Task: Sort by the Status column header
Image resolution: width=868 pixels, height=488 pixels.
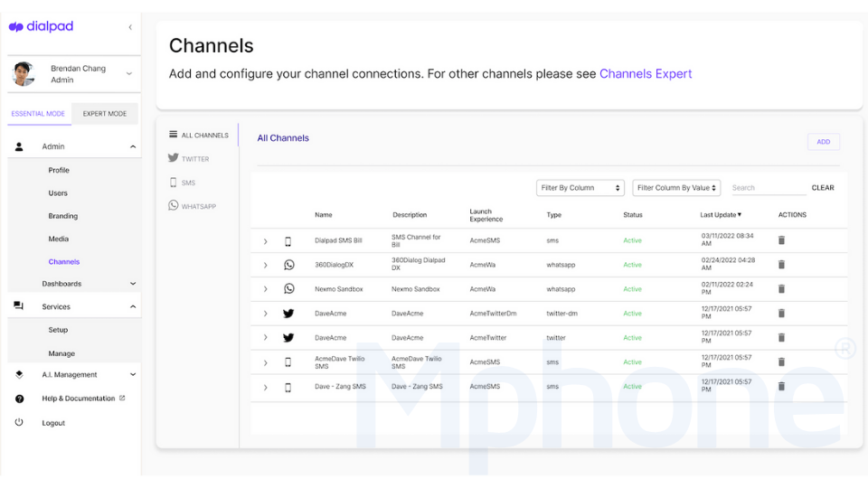Action: click(x=633, y=215)
